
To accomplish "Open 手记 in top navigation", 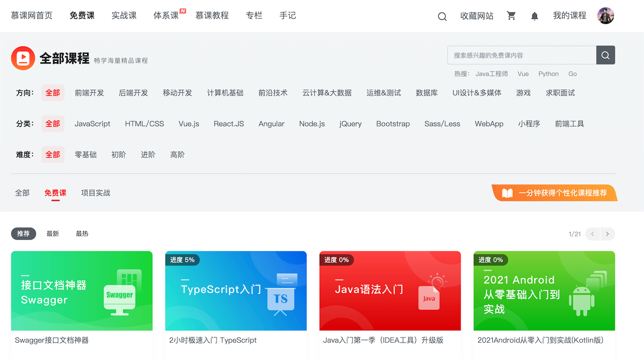I will click(x=288, y=16).
